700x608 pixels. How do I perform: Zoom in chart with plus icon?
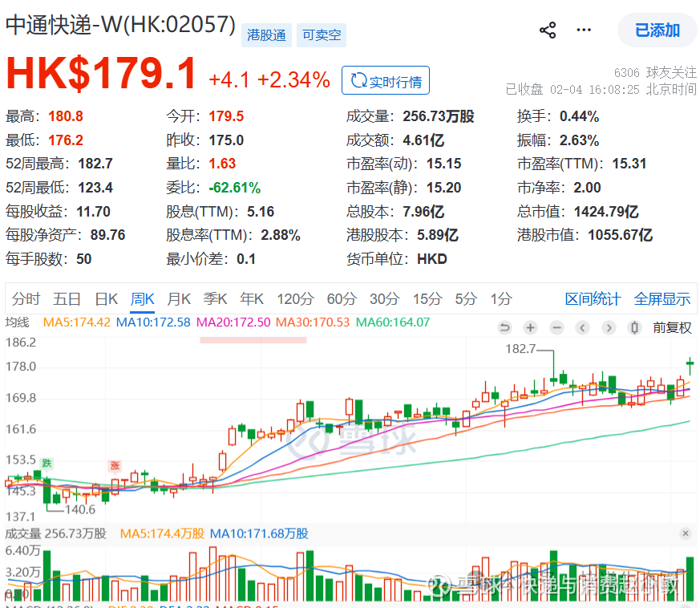(530, 328)
